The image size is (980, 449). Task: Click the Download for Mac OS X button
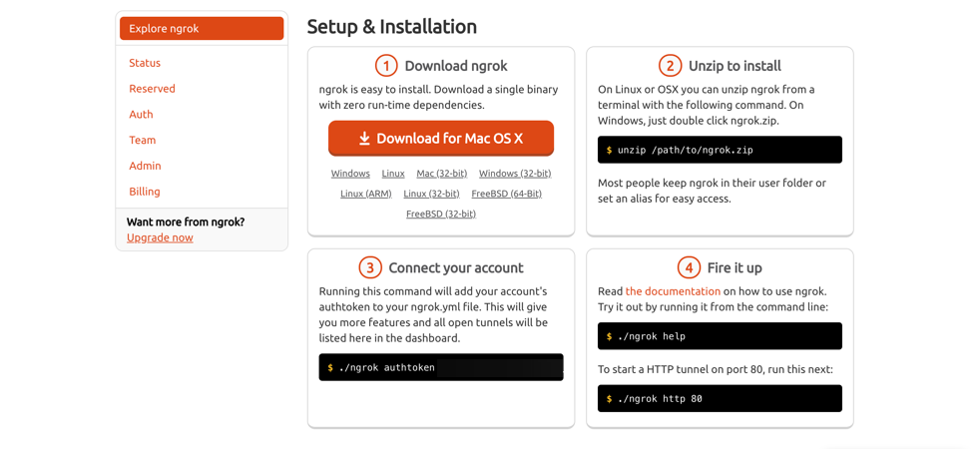coord(441,138)
